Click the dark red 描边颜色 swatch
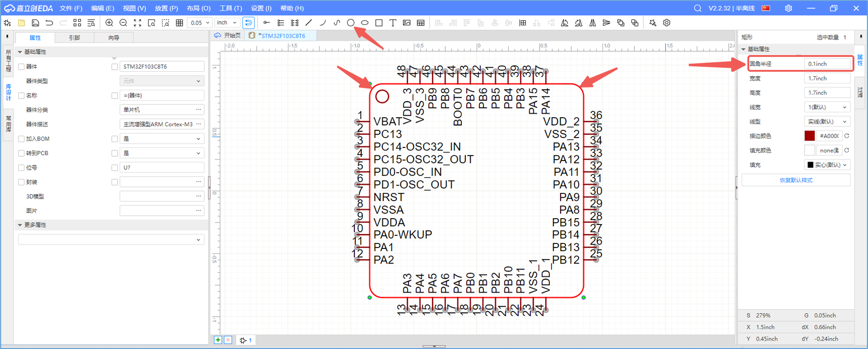The height and width of the screenshot is (349, 868). (809, 136)
